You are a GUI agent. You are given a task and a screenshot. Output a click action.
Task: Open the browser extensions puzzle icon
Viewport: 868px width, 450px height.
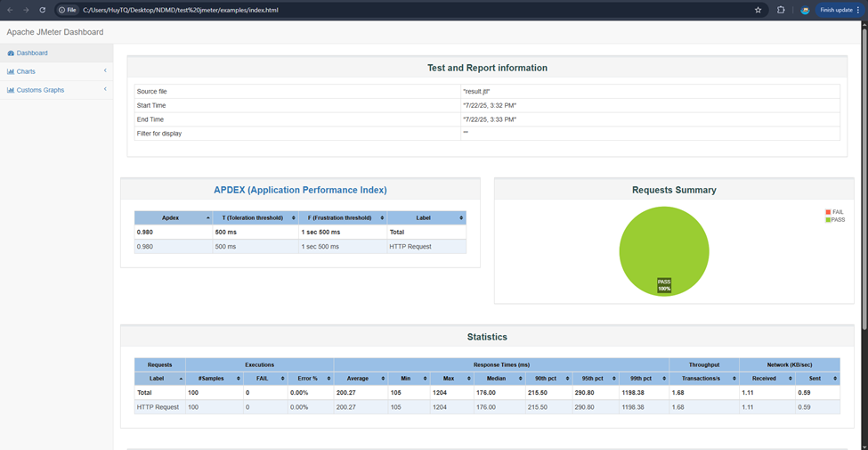[781, 10]
